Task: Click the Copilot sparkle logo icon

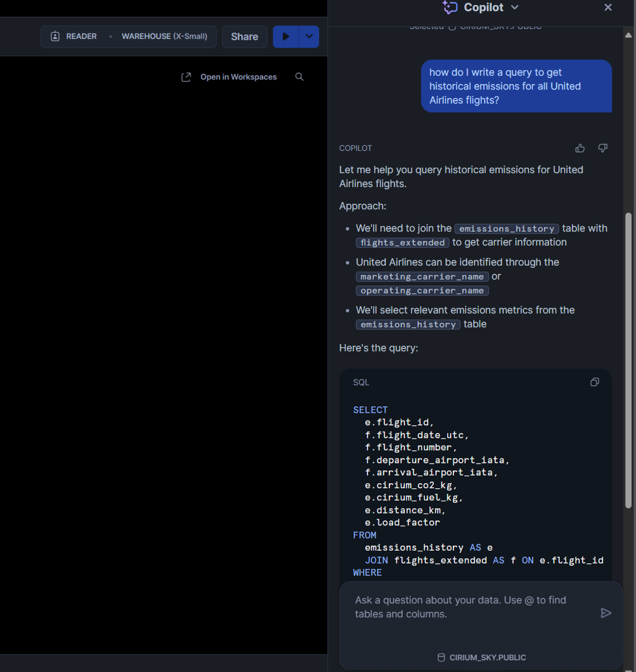Action: [449, 7]
